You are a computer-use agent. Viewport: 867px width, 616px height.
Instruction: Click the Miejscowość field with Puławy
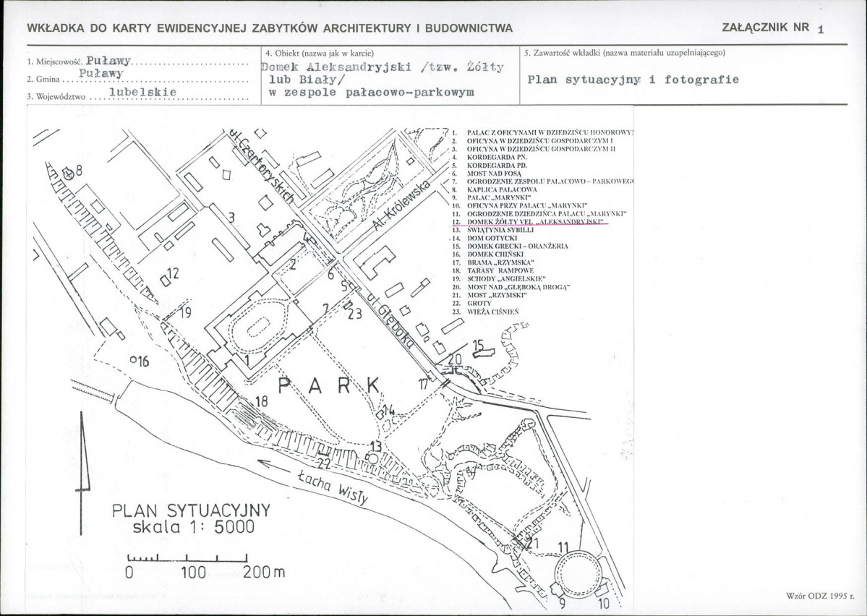[x=138, y=61]
